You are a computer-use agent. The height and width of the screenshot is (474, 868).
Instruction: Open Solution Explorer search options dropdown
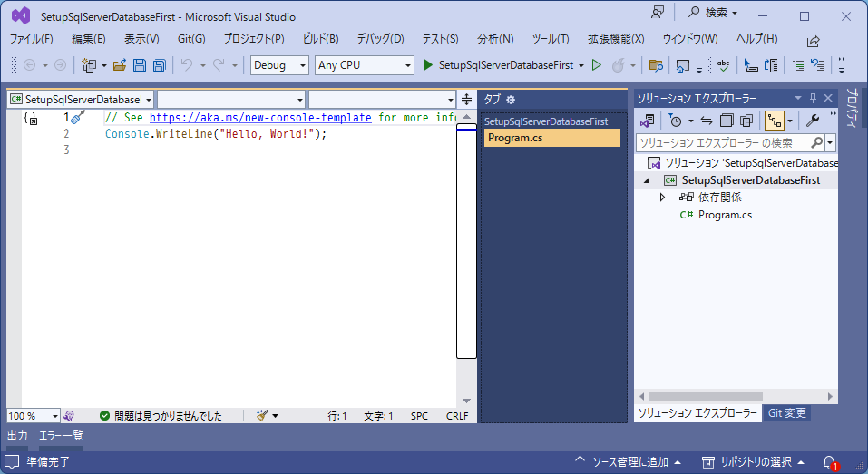pyautogui.click(x=830, y=142)
